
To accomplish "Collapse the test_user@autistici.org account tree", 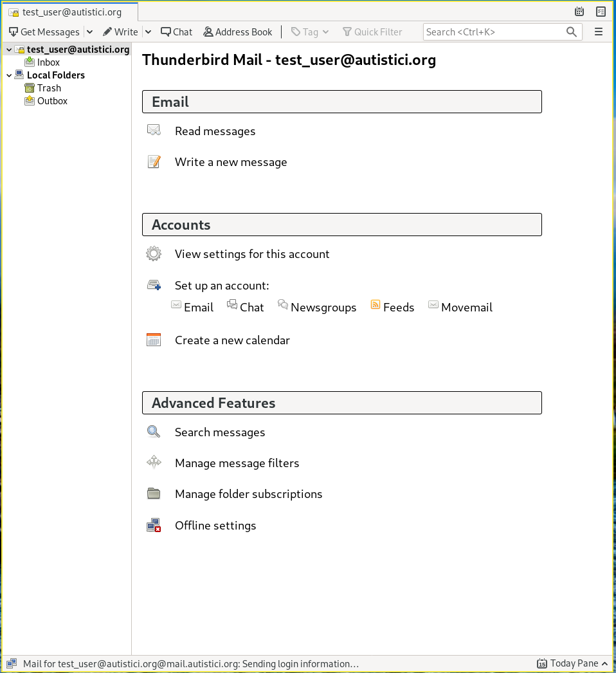I will pos(9,50).
